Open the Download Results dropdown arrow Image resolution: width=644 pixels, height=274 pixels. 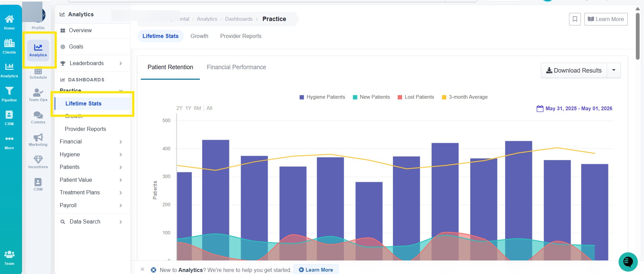[x=614, y=70]
